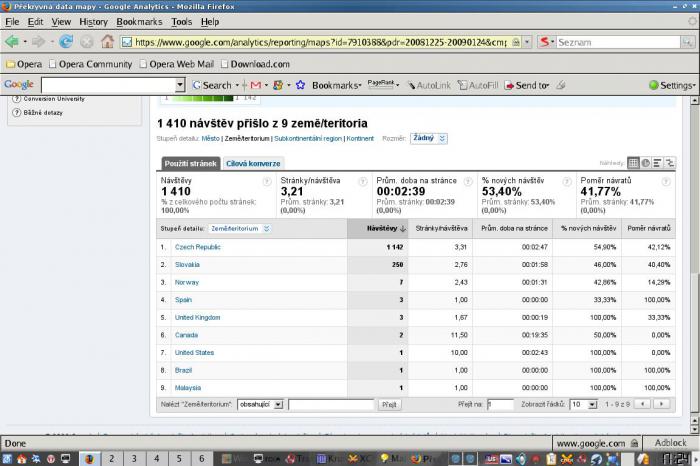Image resolution: width=700 pixels, height=466 pixels.
Task: Click the PageRank indicator
Action: [x=381, y=83]
